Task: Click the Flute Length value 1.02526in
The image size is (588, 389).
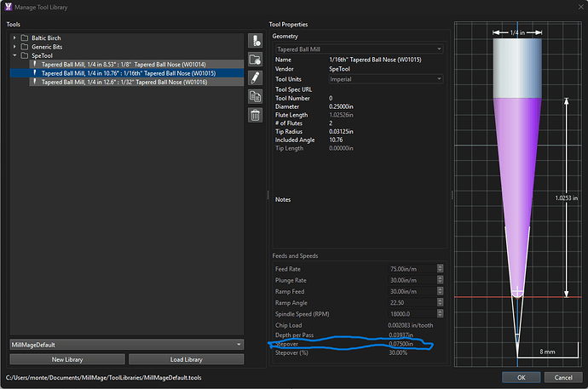Action: click(x=341, y=115)
